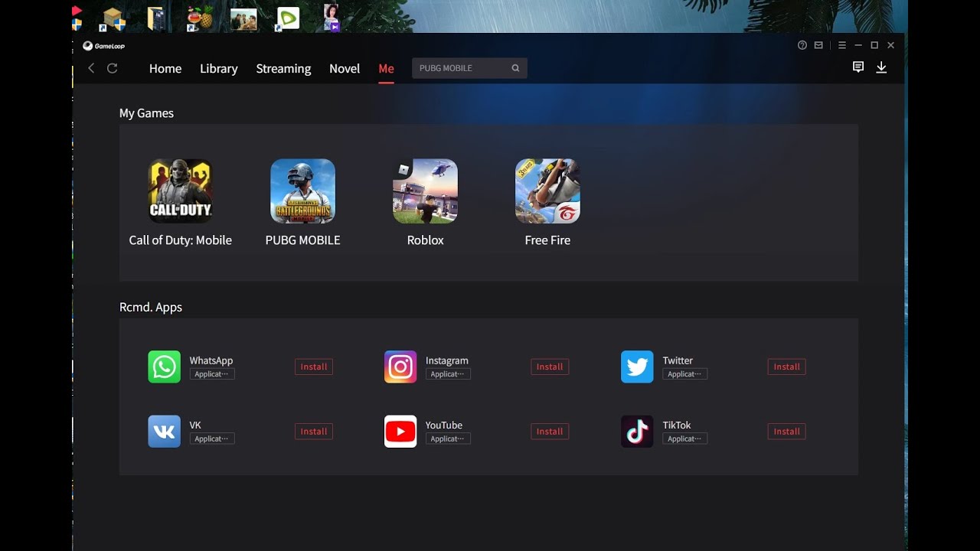Launch PUBG MOBILE game icon
980x551 pixels.
point(302,191)
